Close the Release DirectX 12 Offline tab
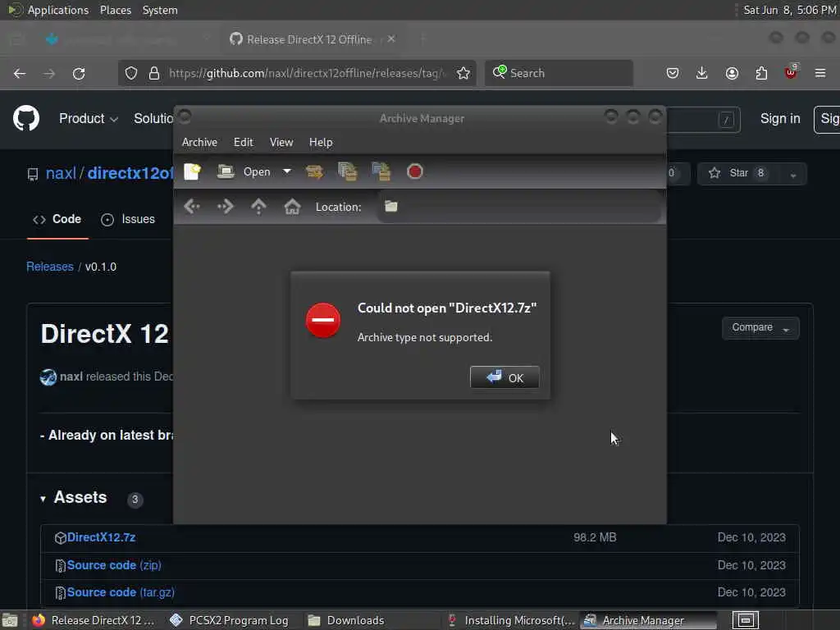The width and height of the screenshot is (840, 630). (391, 39)
